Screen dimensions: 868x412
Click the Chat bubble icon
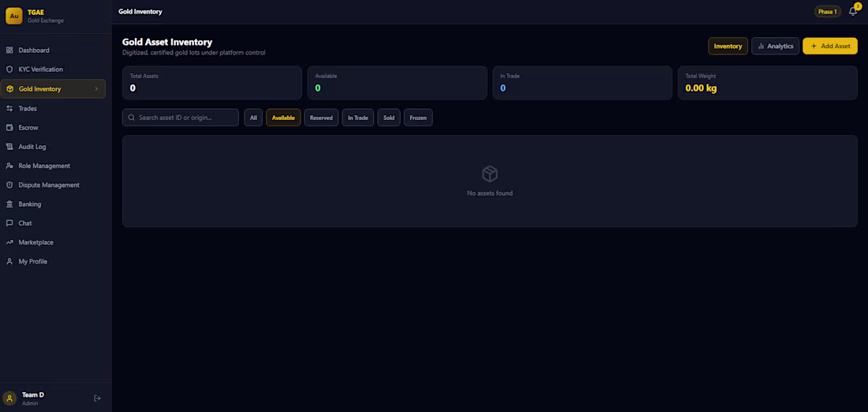tap(9, 223)
